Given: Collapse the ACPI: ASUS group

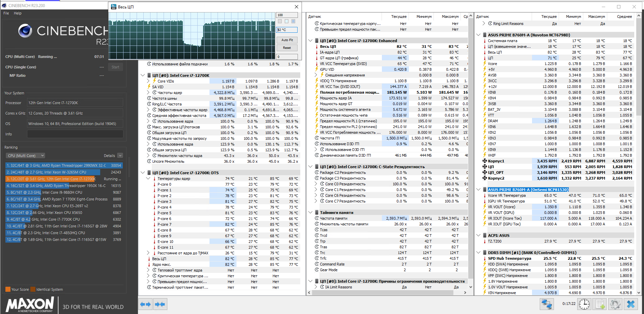Looking at the screenshot, I should 478,235.
